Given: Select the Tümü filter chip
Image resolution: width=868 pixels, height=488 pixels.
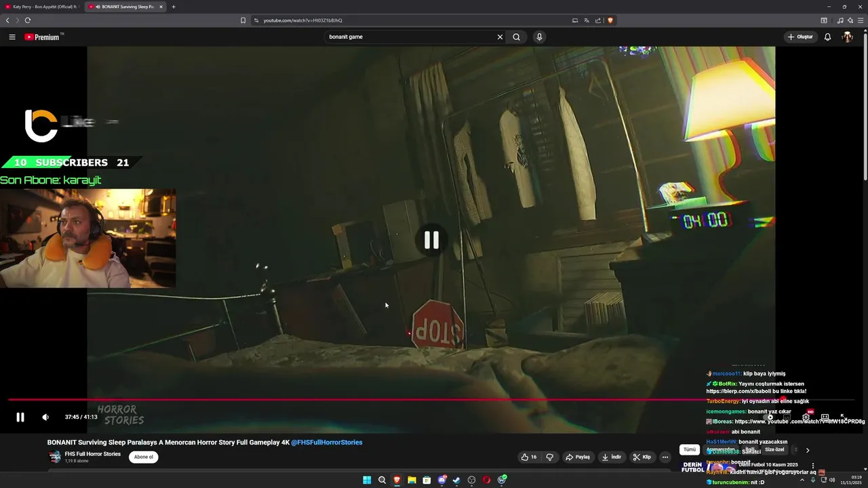Looking at the screenshot, I should pyautogui.click(x=689, y=449).
